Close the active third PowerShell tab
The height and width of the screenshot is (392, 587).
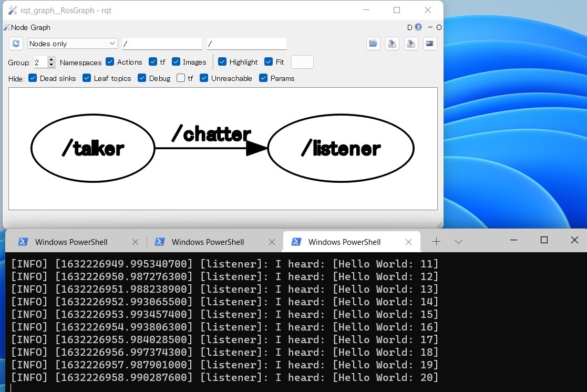[x=408, y=242]
